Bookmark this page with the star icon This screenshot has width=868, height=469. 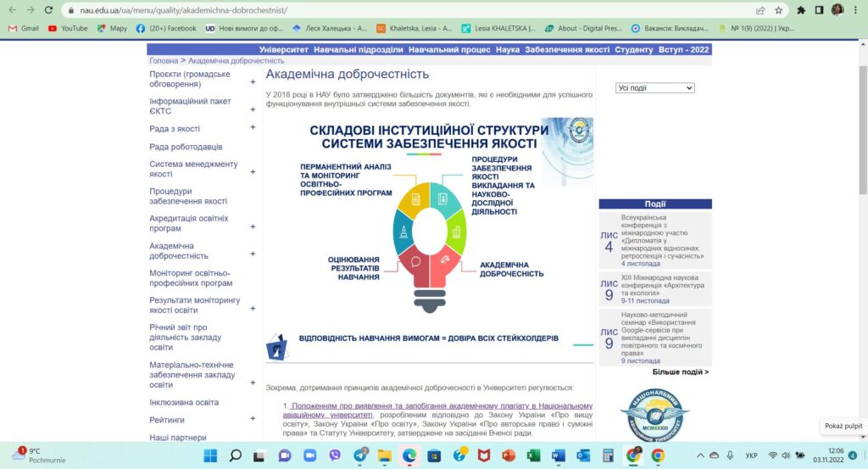click(x=778, y=10)
